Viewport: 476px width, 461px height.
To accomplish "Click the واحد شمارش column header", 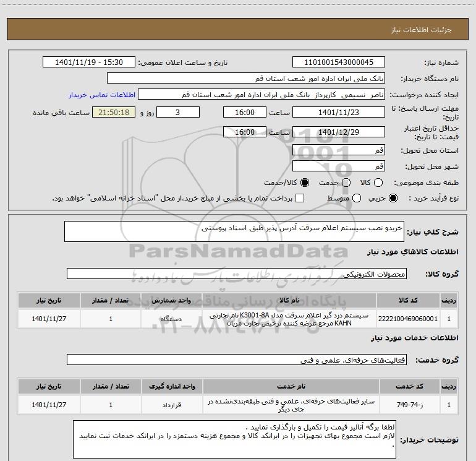I will pyautogui.click(x=171, y=300).
